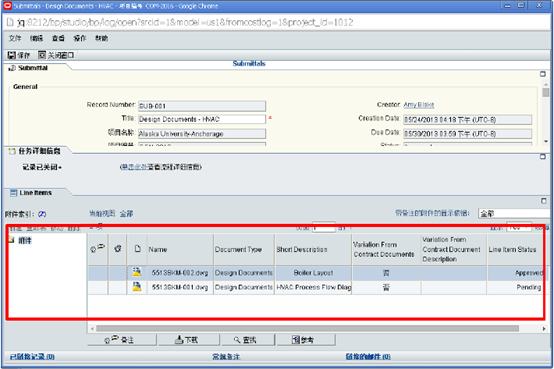Image resolution: width=554 pixels, height=369 pixels.
Task: Open the 查看 (View) menu
Action: [58, 38]
